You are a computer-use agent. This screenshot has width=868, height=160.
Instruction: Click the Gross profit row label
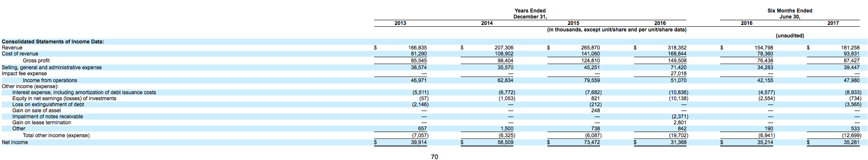36,61
